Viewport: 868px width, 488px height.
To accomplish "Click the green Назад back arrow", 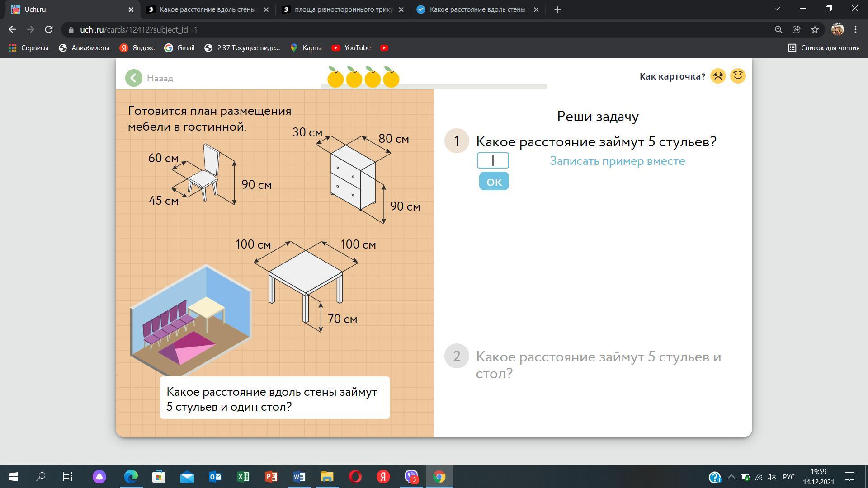I will pos(134,78).
